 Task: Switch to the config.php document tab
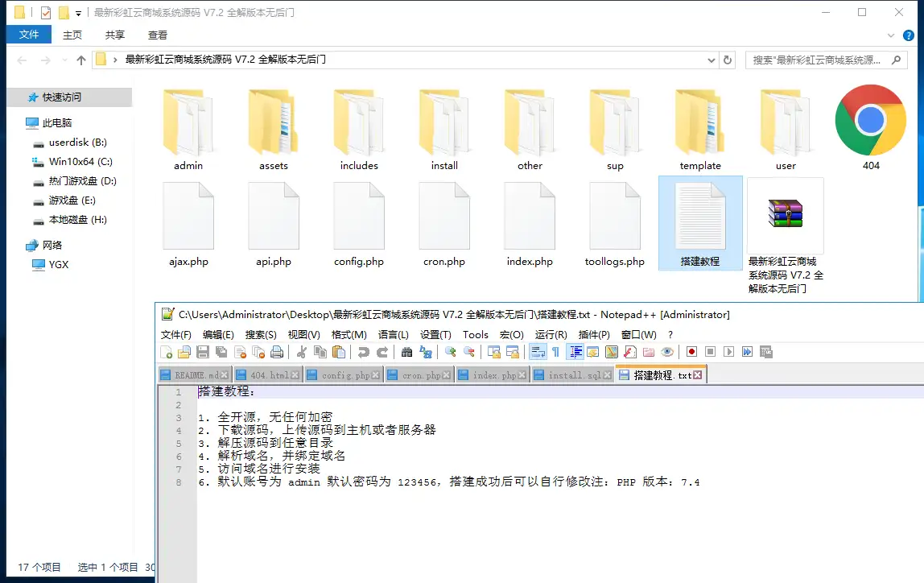[344, 374]
